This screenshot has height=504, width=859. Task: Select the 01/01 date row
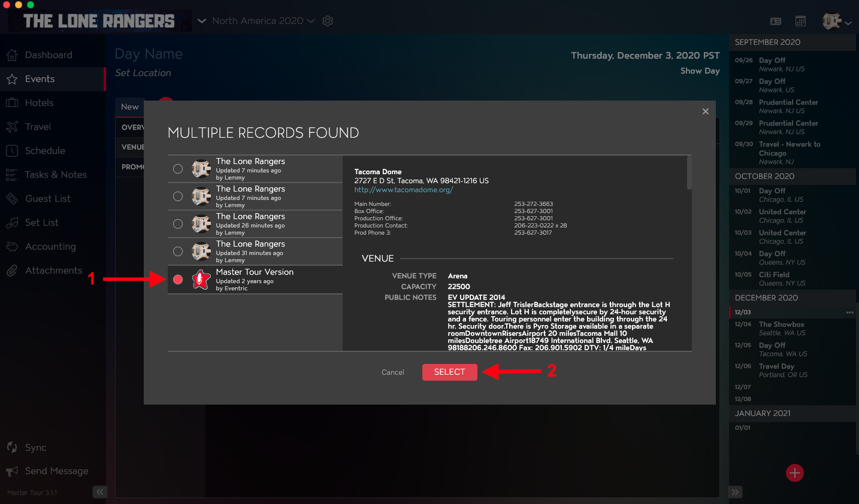(793, 428)
